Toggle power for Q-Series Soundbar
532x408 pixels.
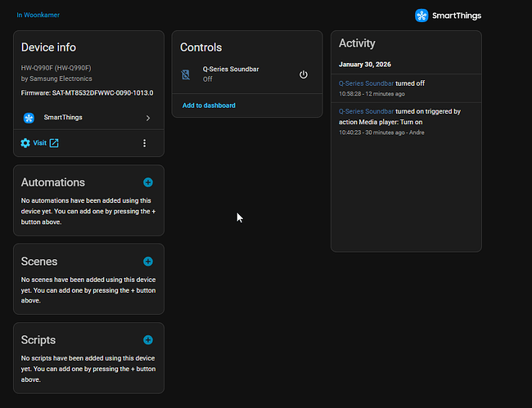click(304, 74)
